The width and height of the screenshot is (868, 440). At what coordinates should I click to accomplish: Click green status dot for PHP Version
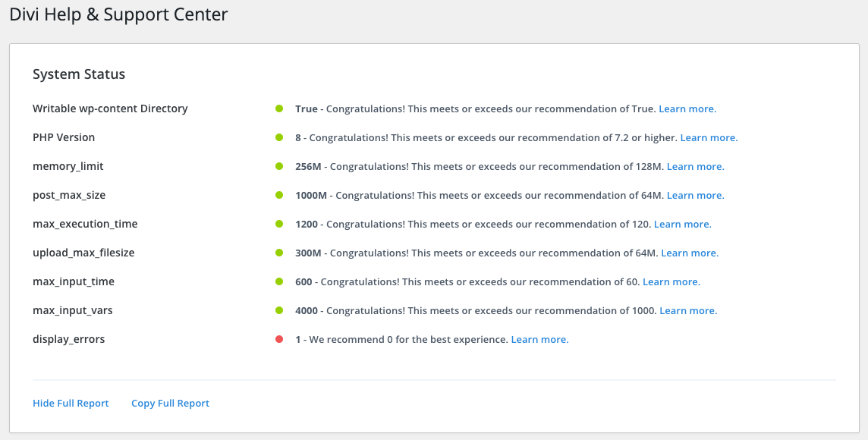tap(279, 137)
